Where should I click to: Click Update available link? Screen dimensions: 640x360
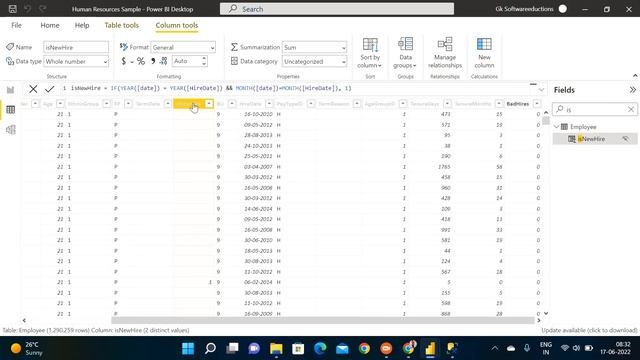point(589,330)
